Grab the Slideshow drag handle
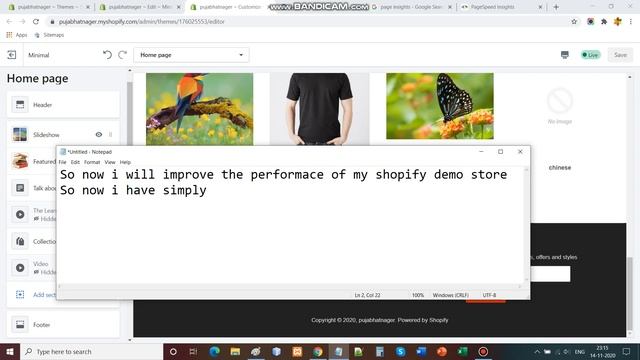The height and width of the screenshot is (360, 640). tap(111, 135)
